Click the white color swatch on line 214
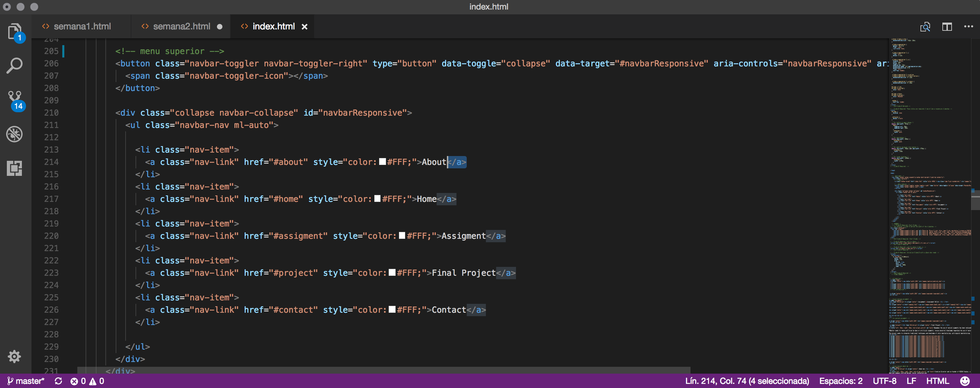 click(382, 162)
